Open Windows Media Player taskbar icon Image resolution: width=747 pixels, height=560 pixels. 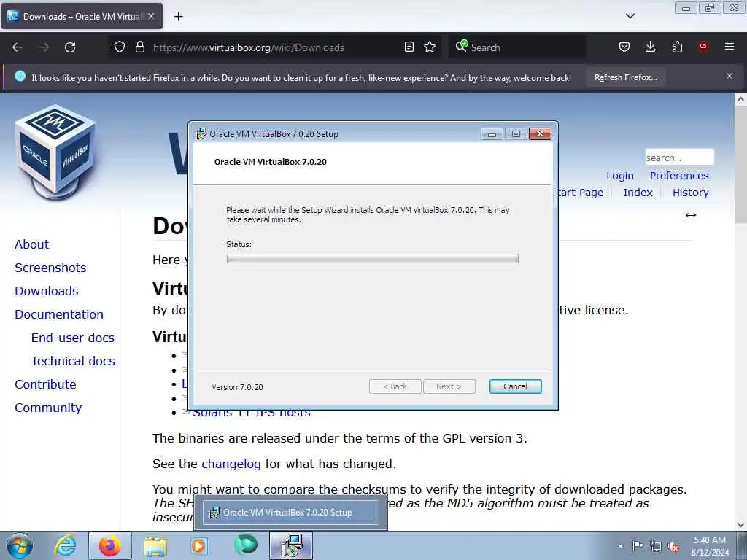click(x=200, y=545)
